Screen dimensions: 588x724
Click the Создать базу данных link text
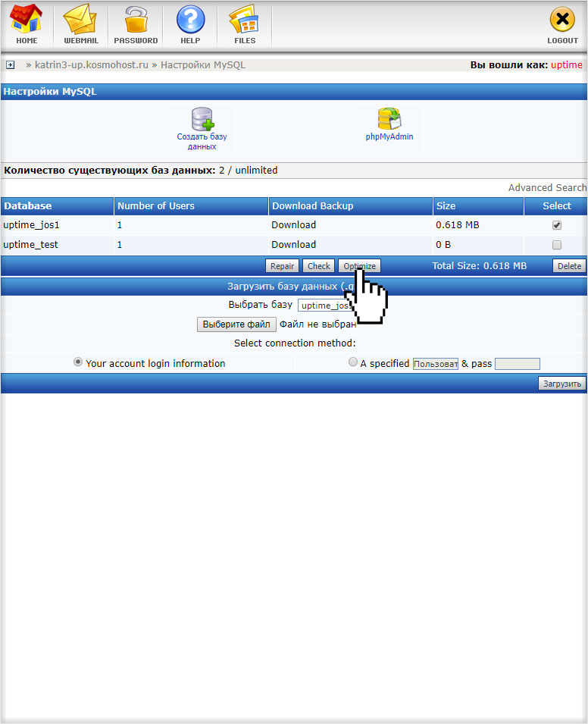tap(202, 141)
